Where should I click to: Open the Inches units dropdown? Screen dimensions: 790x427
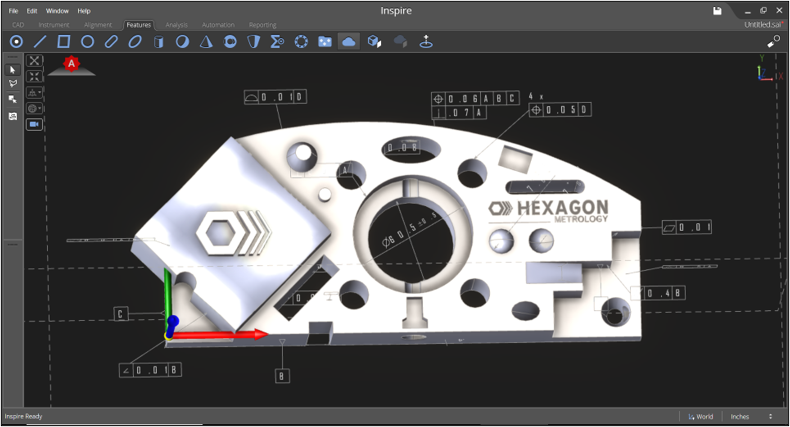click(751, 416)
